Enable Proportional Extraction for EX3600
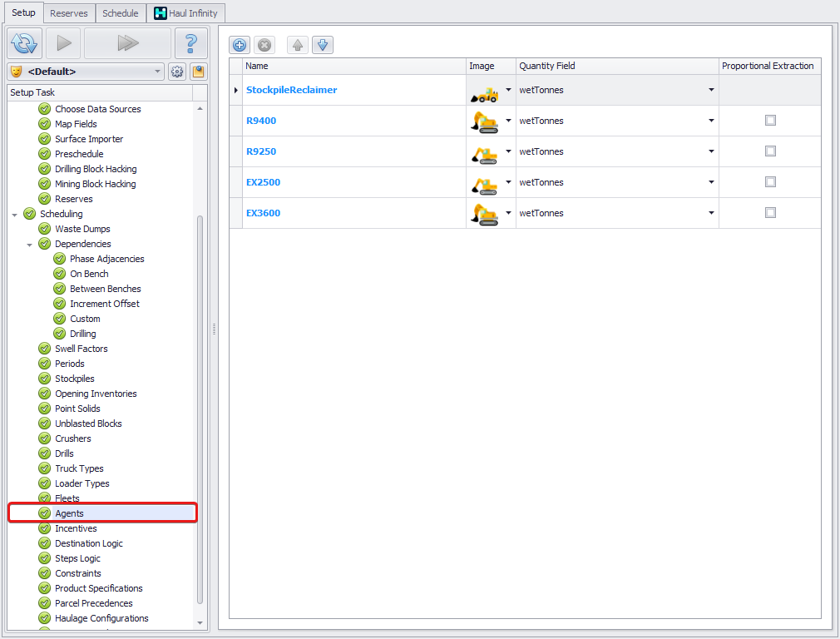Screen dimensions: 840x639 (770, 213)
